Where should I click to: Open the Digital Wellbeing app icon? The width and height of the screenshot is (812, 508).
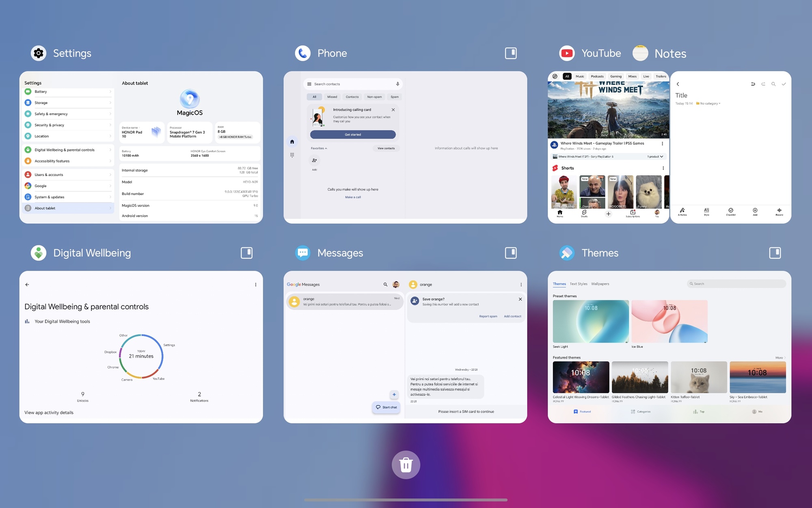(x=39, y=253)
